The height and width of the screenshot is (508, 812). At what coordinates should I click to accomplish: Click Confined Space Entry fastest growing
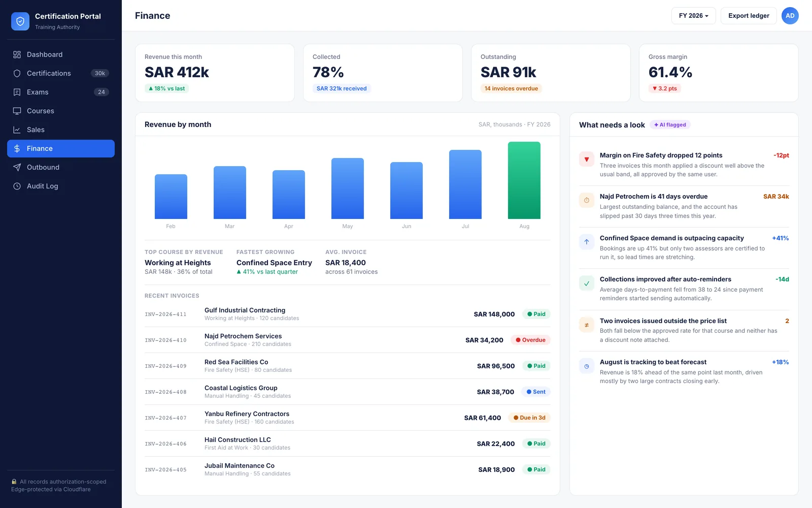click(274, 263)
